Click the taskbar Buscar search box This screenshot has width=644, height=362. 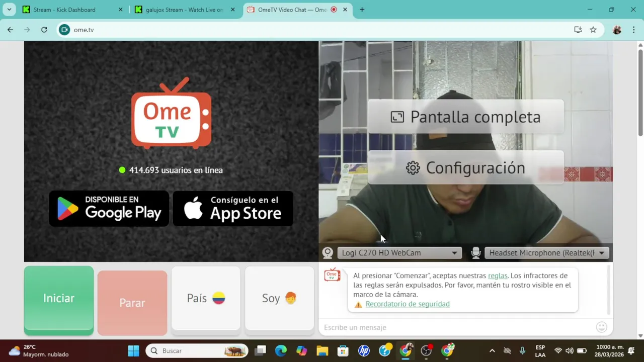tap(197, 351)
